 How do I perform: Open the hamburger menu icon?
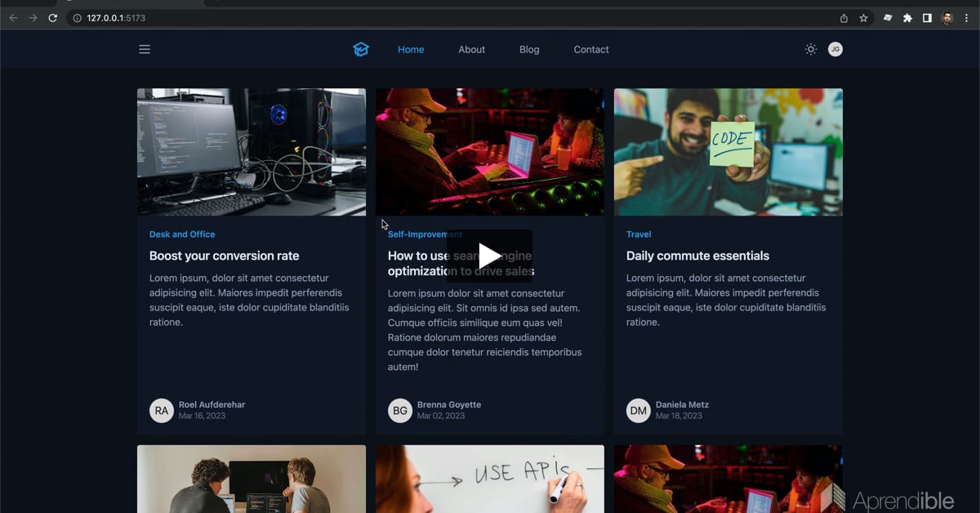pos(145,50)
